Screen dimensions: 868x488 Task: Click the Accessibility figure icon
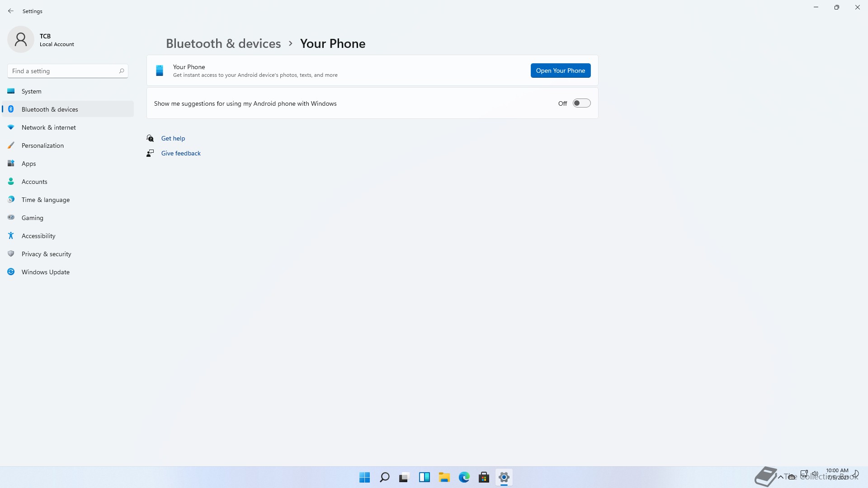(11, 235)
